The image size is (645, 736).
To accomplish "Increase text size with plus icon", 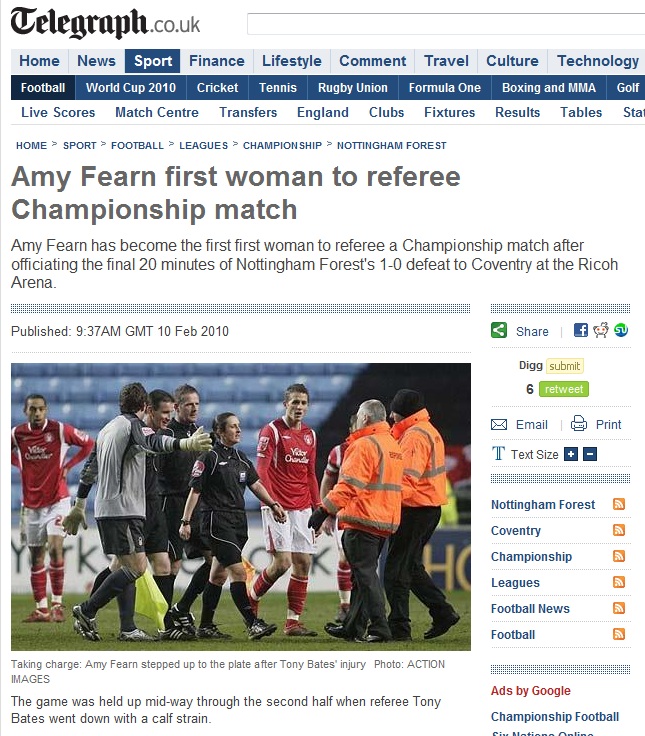I will (x=571, y=454).
